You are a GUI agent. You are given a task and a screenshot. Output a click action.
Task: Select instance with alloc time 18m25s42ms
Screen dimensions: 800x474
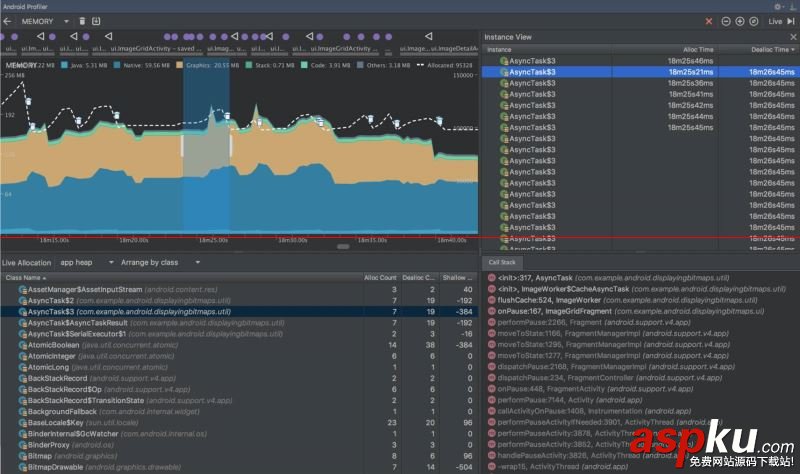(640, 106)
